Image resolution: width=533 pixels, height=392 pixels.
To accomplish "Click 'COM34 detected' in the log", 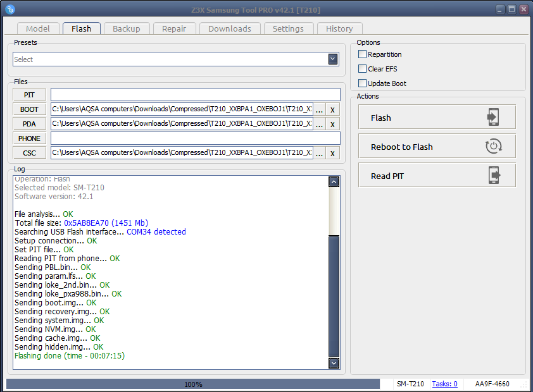I will click(x=156, y=232).
